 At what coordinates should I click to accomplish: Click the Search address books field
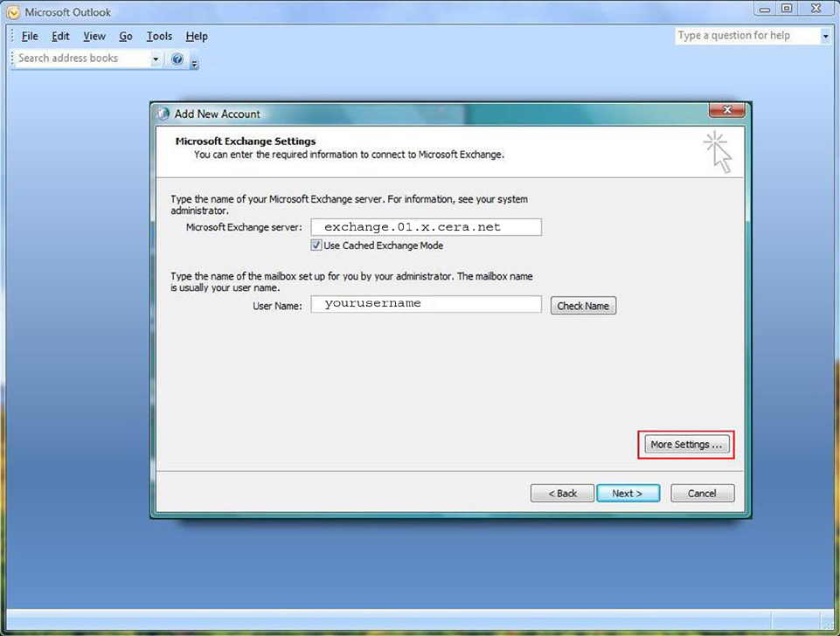tap(82, 58)
